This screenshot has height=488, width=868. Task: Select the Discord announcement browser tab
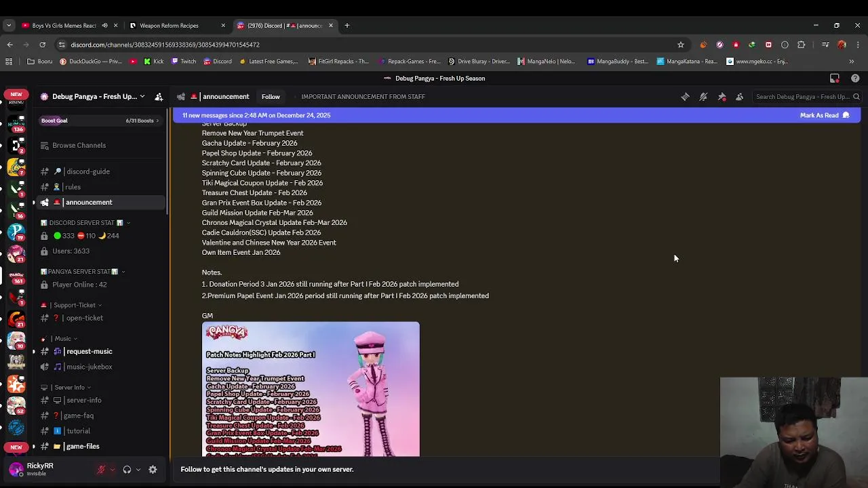point(284,26)
